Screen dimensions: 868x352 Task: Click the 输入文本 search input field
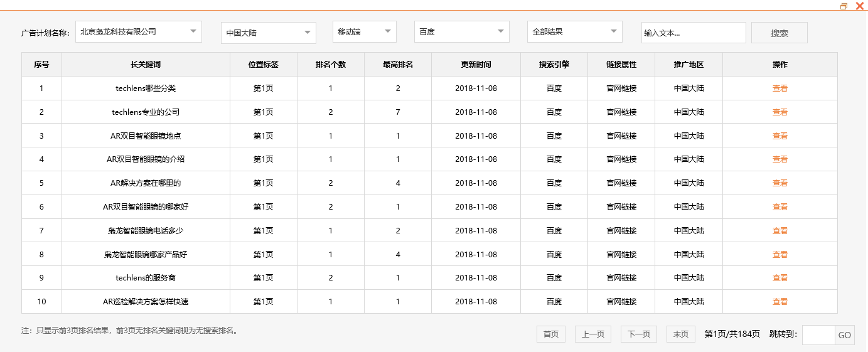pyautogui.click(x=694, y=33)
